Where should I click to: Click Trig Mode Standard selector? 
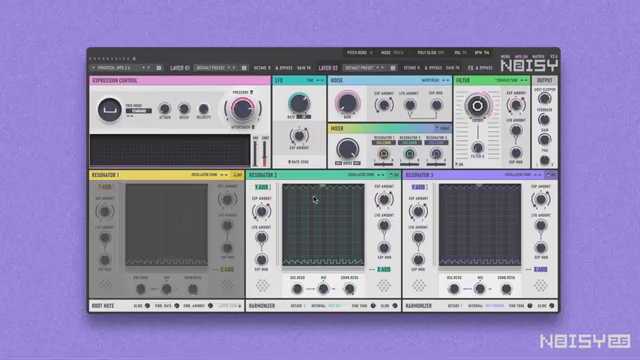coord(139,111)
